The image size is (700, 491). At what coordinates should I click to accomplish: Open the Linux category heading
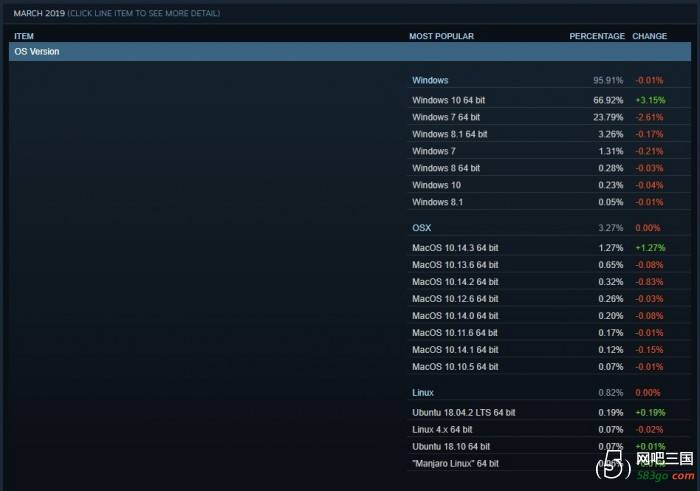[x=423, y=393]
